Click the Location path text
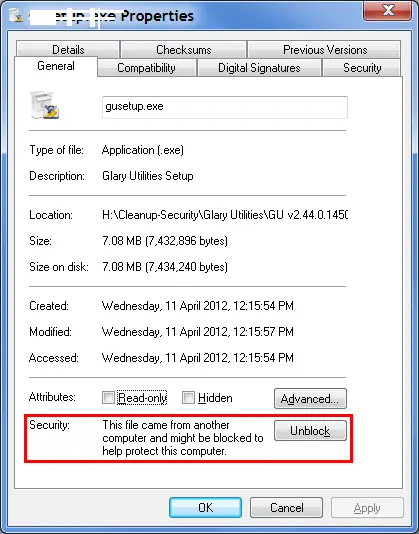 pyautogui.click(x=225, y=215)
